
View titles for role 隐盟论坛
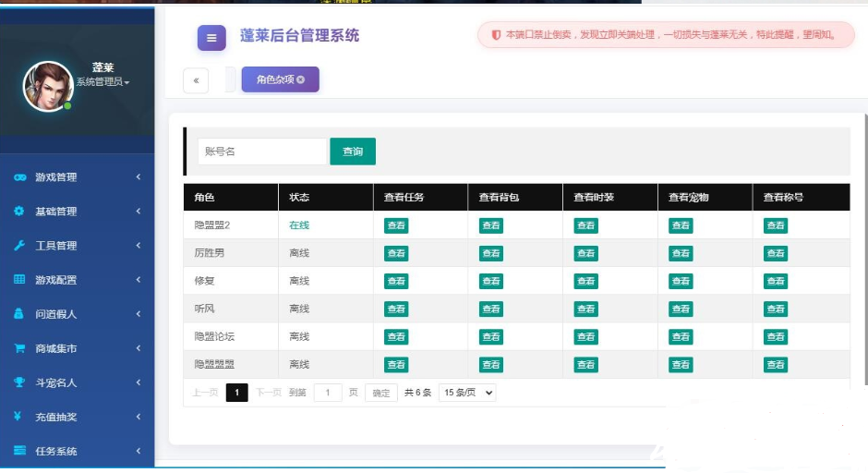(x=776, y=337)
